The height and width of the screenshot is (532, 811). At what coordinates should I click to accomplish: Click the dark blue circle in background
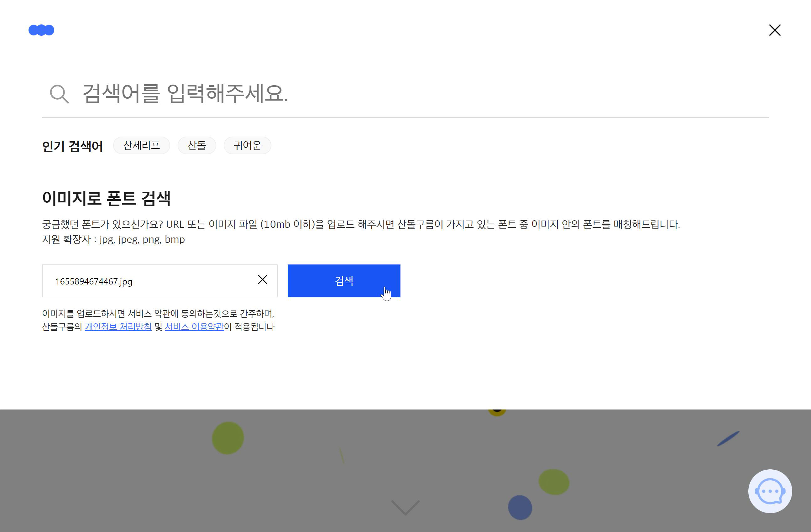tap(520, 508)
